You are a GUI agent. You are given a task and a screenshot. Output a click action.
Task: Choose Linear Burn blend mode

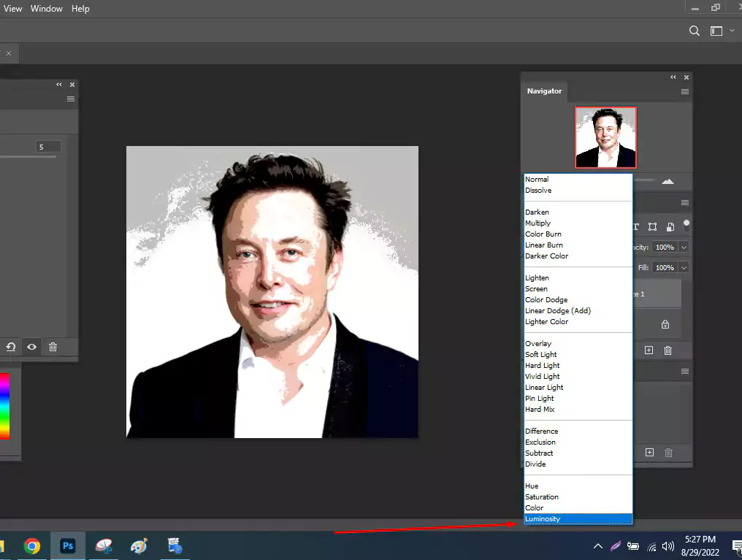pyautogui.click(x=578, y=245)
